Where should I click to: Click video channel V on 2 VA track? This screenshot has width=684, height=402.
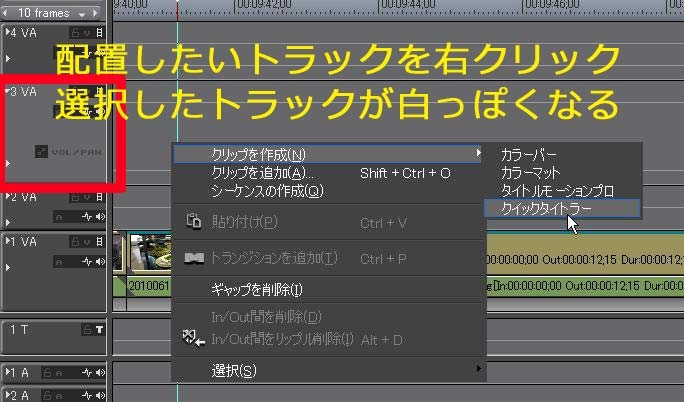pos(88,198)
